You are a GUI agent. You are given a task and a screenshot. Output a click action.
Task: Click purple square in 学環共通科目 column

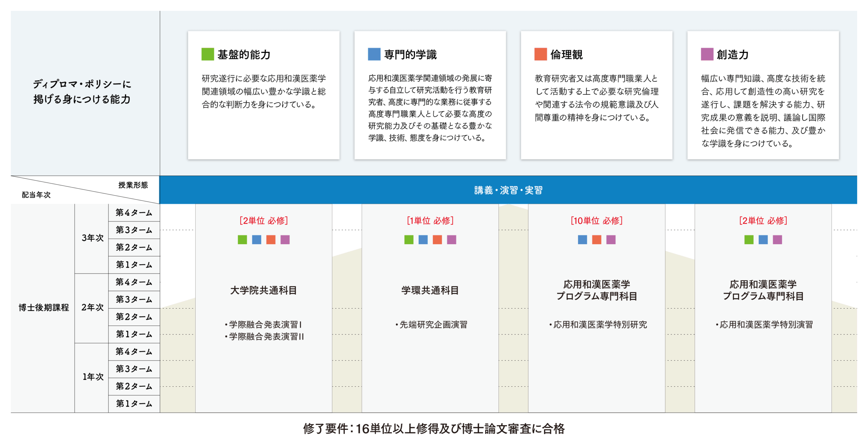(x=452, y=240)
